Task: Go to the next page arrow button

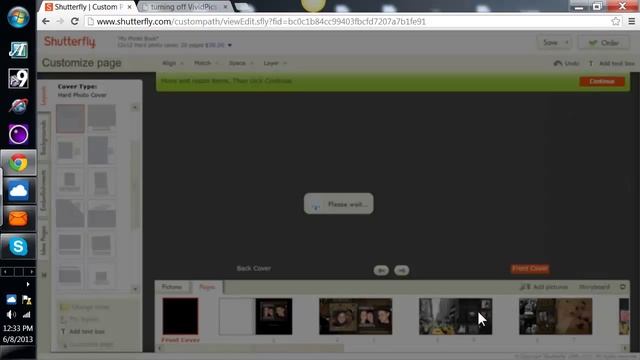Action: [x=402, y=270]
